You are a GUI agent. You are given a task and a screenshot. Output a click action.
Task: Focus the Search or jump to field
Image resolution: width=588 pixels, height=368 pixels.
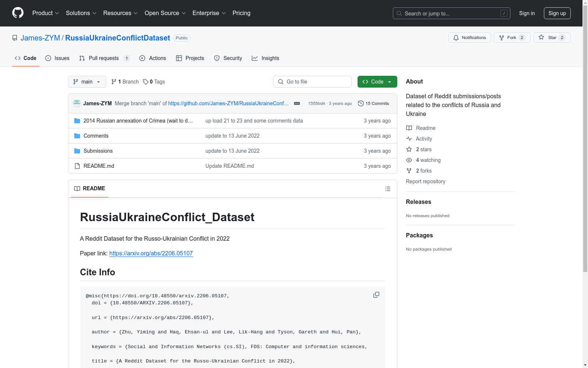[451, 13]
